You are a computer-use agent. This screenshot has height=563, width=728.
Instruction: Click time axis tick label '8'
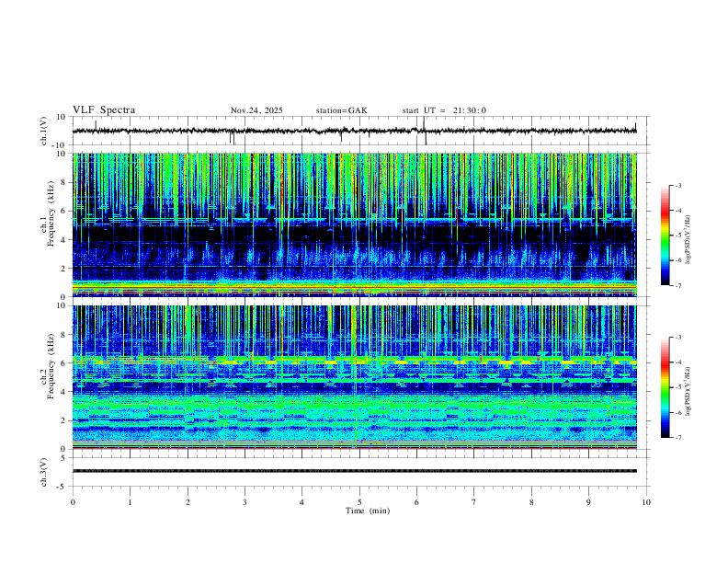(x=531, y=502)
